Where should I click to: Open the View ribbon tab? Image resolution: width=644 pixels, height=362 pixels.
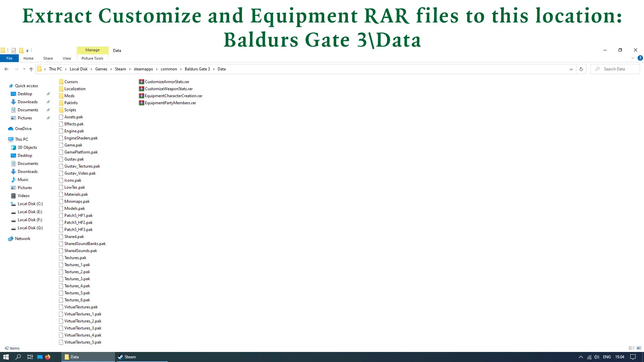tap(67, 58)
